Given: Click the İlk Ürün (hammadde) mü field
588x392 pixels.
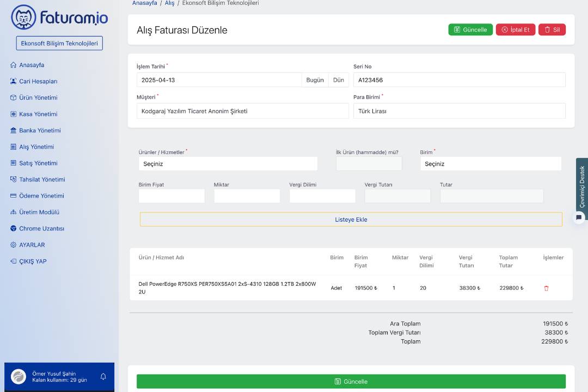Looking at the screenshot, I should pos(369,163).
